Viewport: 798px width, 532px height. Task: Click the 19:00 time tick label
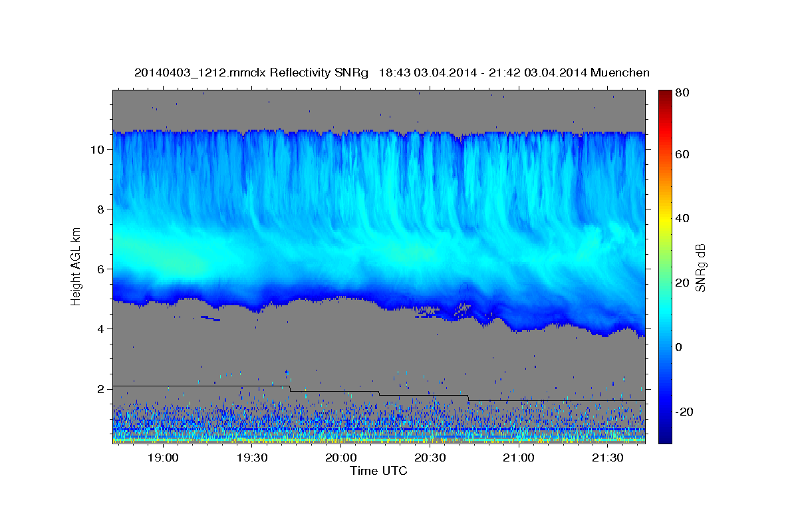(x=163, y=458)
